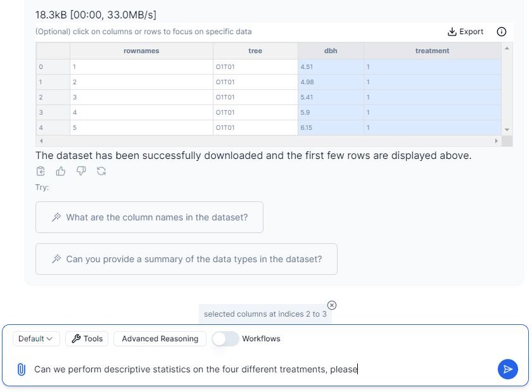Click the info circle icon beside Export
This screenshot has height=392, width=532.
(502, 32)
